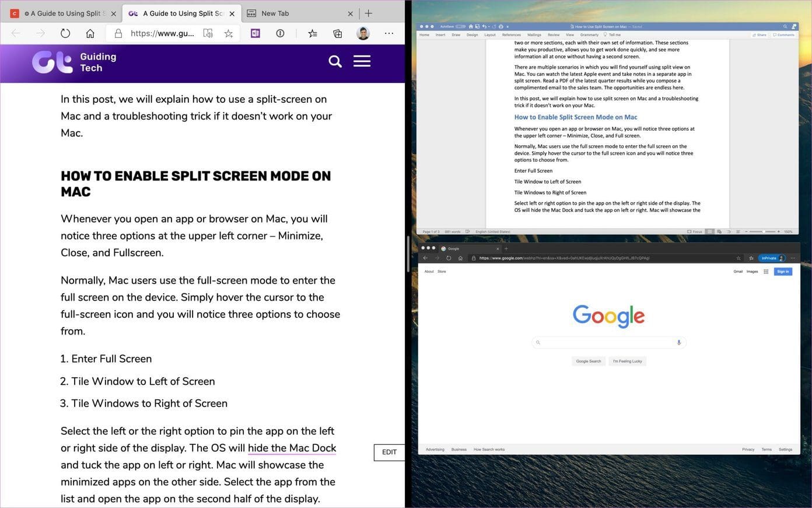The width and height of the screenshot is (812, 508).
Task: Switch to the first A Guide tab
Action: point(64,13)
